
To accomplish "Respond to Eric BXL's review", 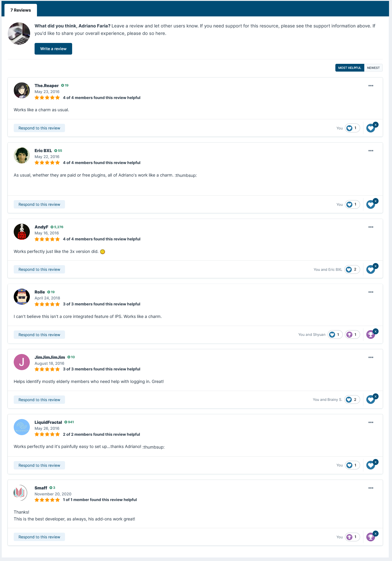I will tap(39, 204).
